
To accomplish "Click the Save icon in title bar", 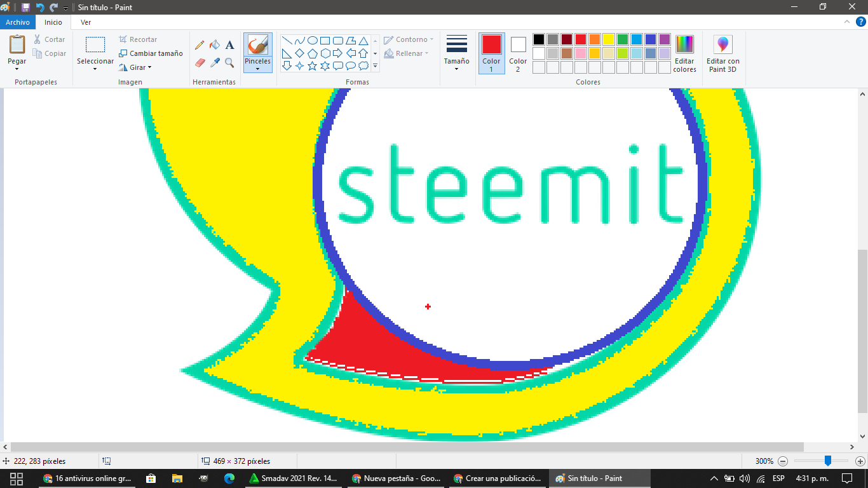I will [x=26, y=7].
